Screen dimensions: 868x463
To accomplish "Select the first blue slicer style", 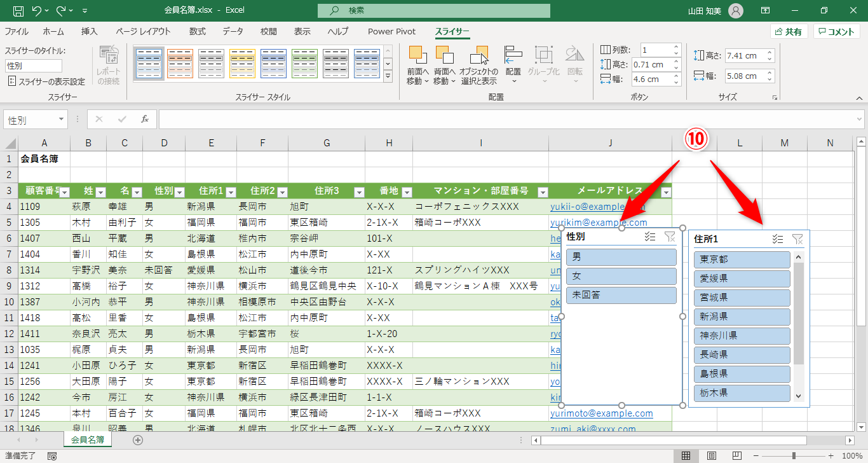I will coord(149,64).
